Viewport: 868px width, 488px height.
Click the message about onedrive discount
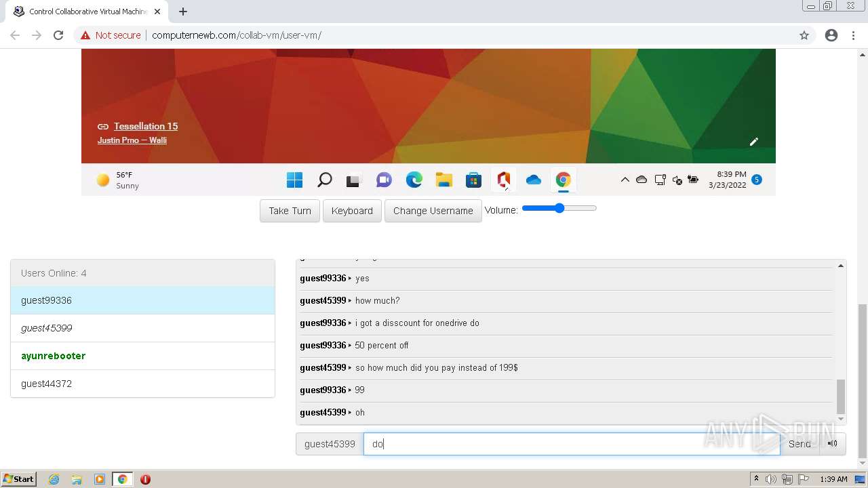pyautogui.click(x=417, y=323)
